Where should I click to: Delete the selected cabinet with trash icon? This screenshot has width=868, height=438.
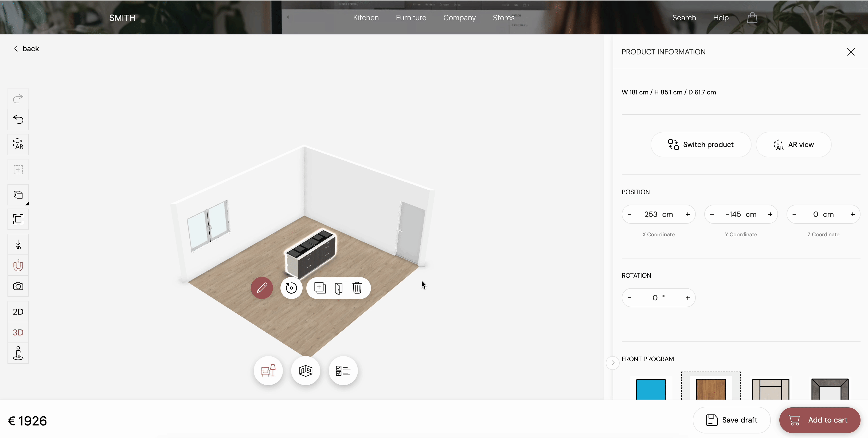(357, 288)
